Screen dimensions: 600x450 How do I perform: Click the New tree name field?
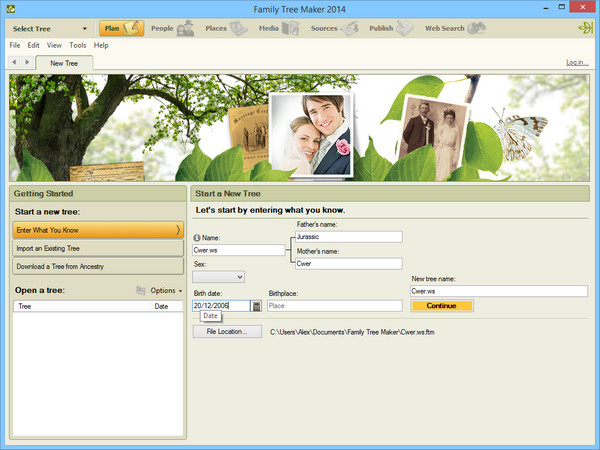499,291
